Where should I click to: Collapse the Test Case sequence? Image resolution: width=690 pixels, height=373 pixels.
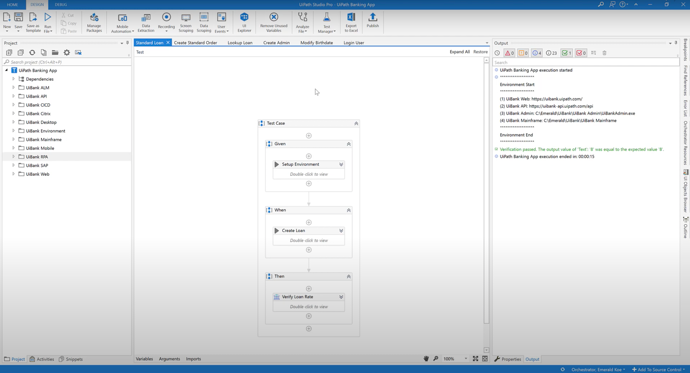(x=356, y=124)
